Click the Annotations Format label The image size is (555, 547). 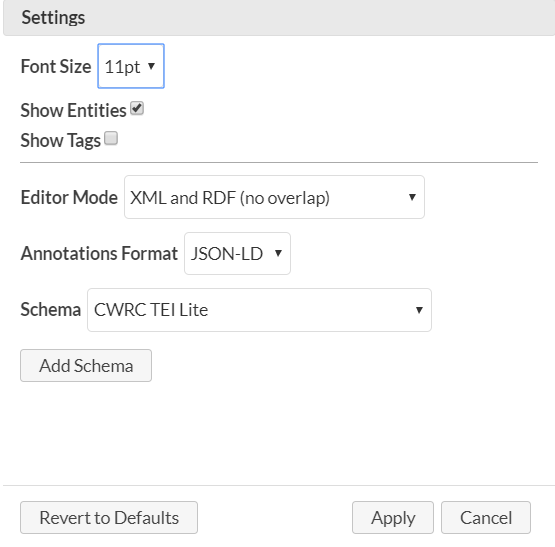pyautogui.click(x=99, y=253)
